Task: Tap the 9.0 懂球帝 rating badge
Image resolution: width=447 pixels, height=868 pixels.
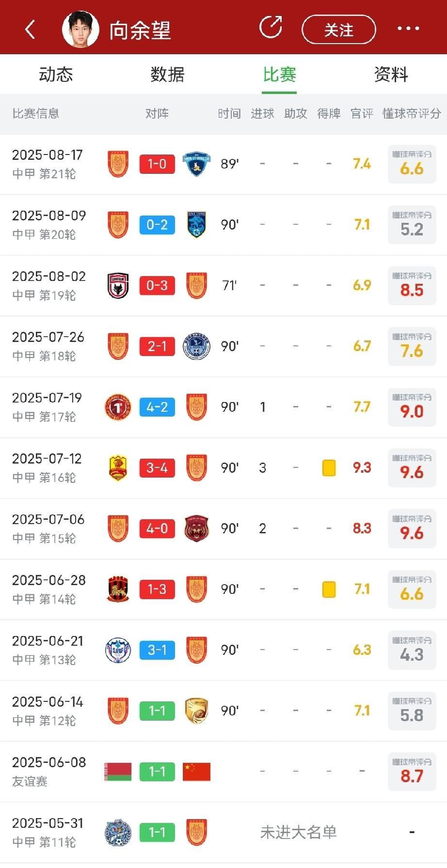Action: pyautogui.click(x=412, y=407)
